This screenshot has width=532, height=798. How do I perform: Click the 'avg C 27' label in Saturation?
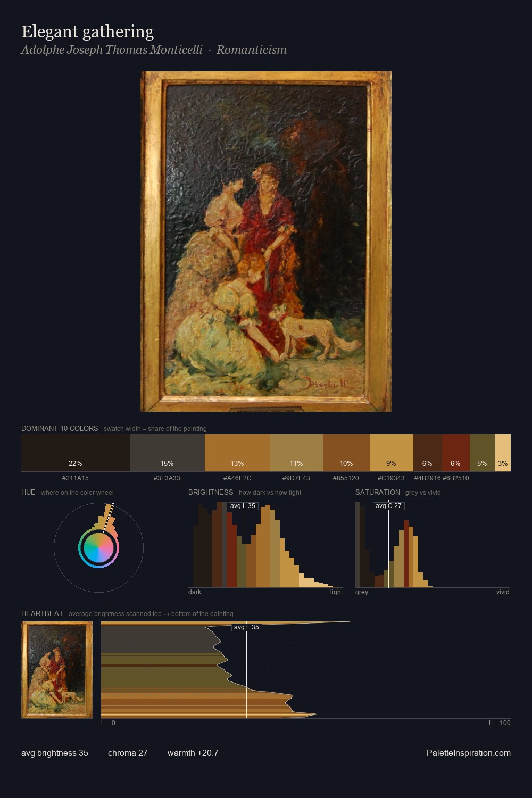388,506
